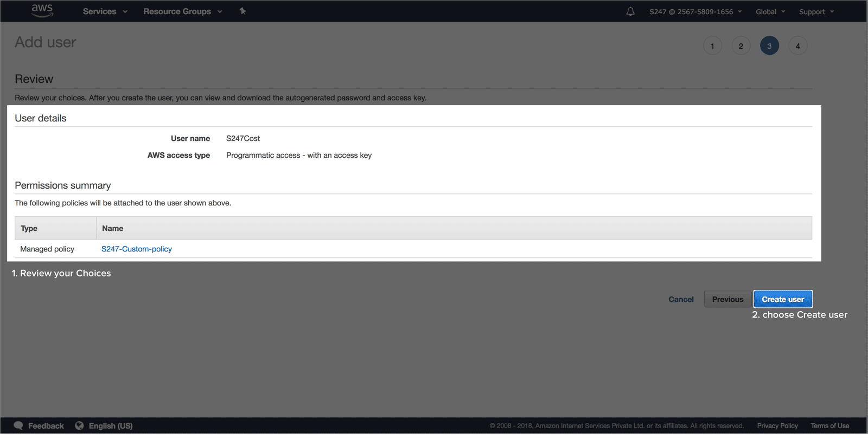Image resolution: width=868 pixels, height=439 pixels.
Task: Open the Services dropdown menu
Action: [x=105, y=11]
